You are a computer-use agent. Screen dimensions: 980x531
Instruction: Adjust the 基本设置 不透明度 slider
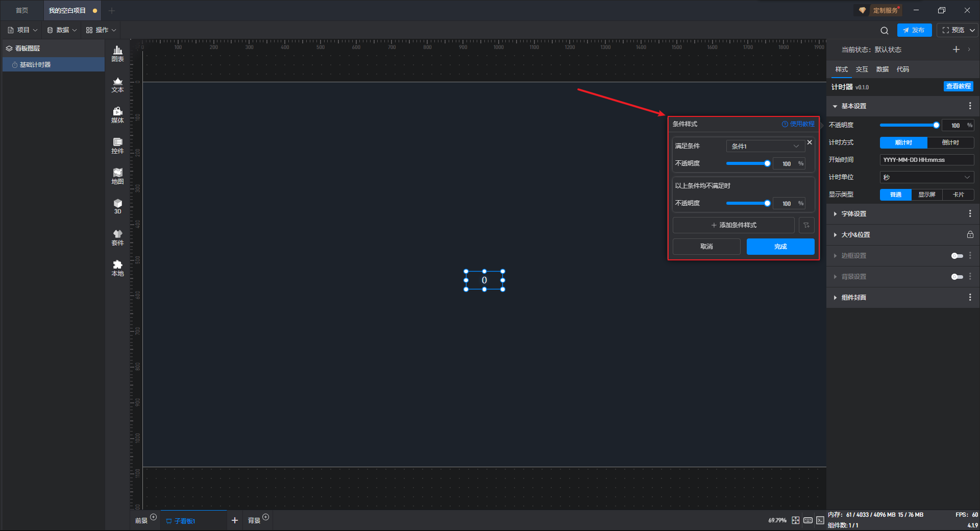[x=909, y=126]
